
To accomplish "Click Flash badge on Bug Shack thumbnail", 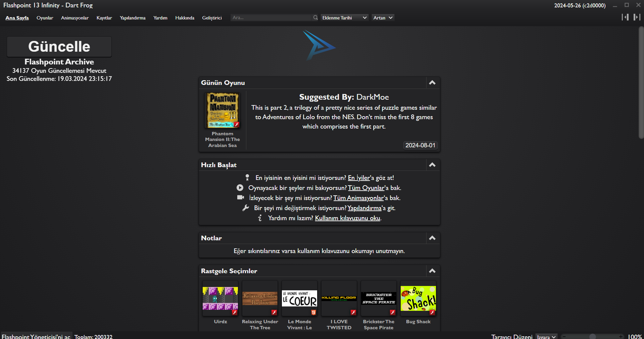I will click(432, 312).
